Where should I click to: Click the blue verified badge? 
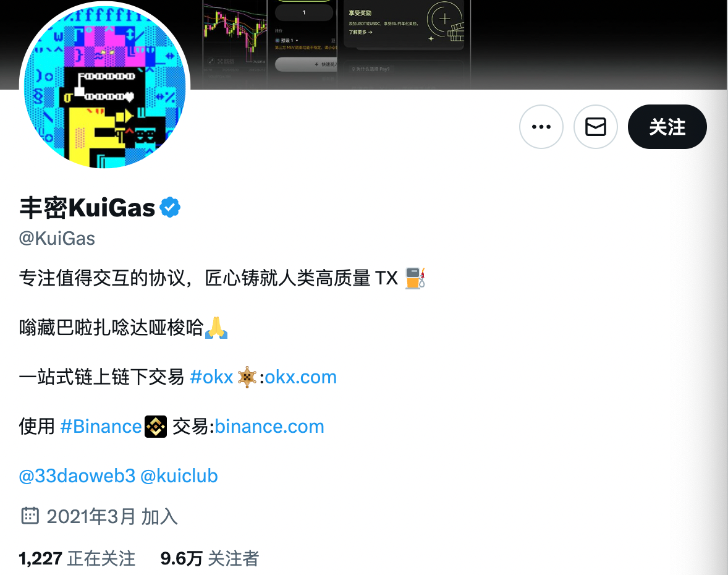coord(170,207)
